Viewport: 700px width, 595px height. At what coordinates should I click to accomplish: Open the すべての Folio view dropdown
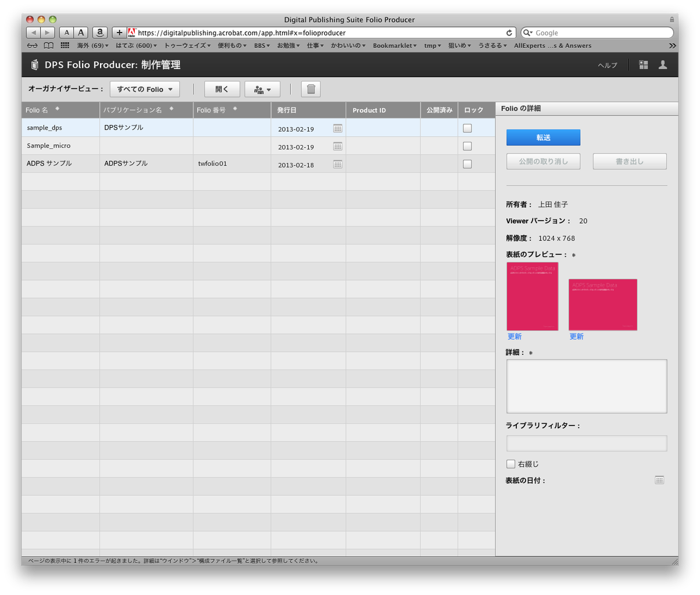click(145, 89)
